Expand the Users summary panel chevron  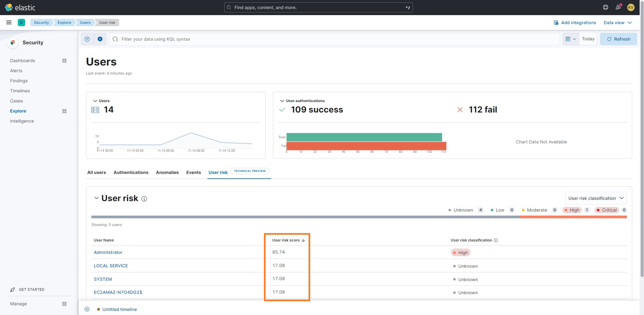click(x=95, y=101)
